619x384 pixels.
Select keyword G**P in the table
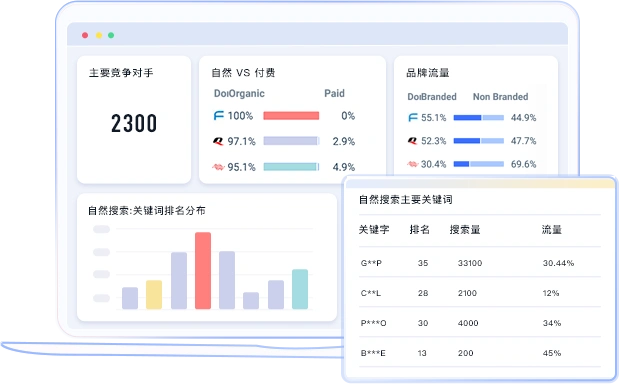pyautogui.click(x=371, y=263)
